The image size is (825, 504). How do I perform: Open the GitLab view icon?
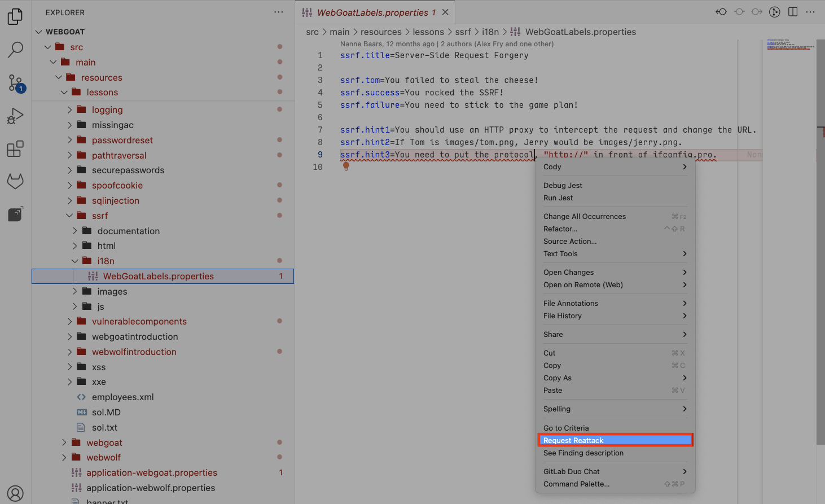[15, 181]
